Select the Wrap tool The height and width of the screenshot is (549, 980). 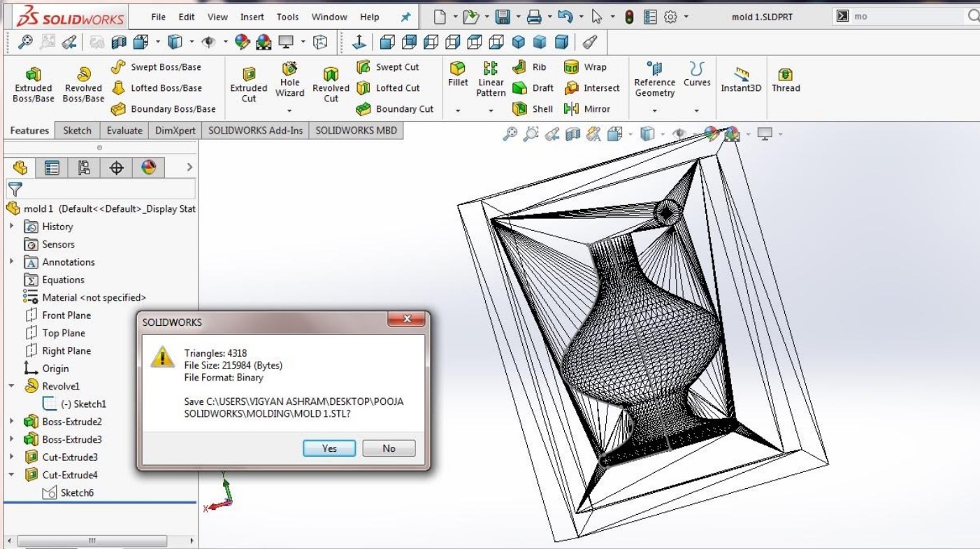click(586, 67)
